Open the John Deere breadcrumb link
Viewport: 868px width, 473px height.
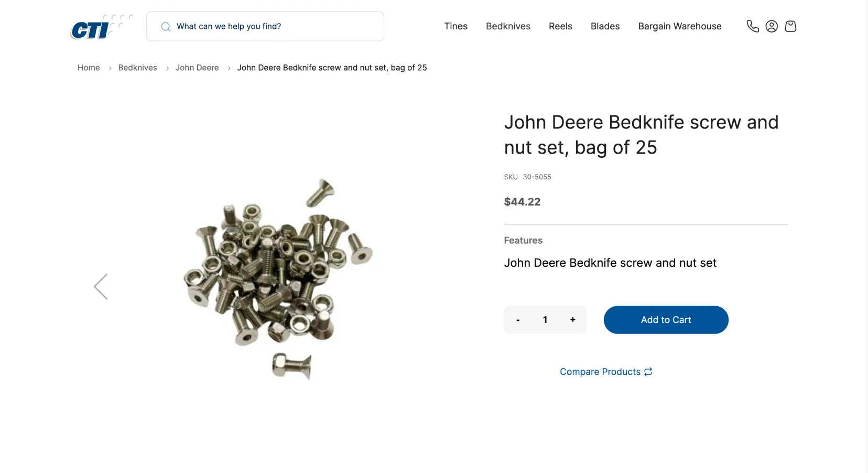[197, 68]
